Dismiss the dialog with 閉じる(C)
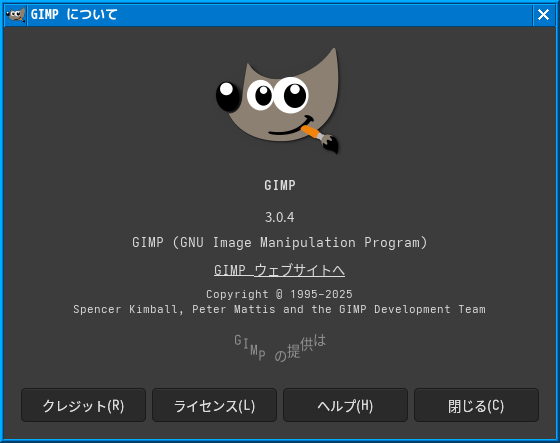The height and width of the screenshot is (443, 560). tap(476, 405)
